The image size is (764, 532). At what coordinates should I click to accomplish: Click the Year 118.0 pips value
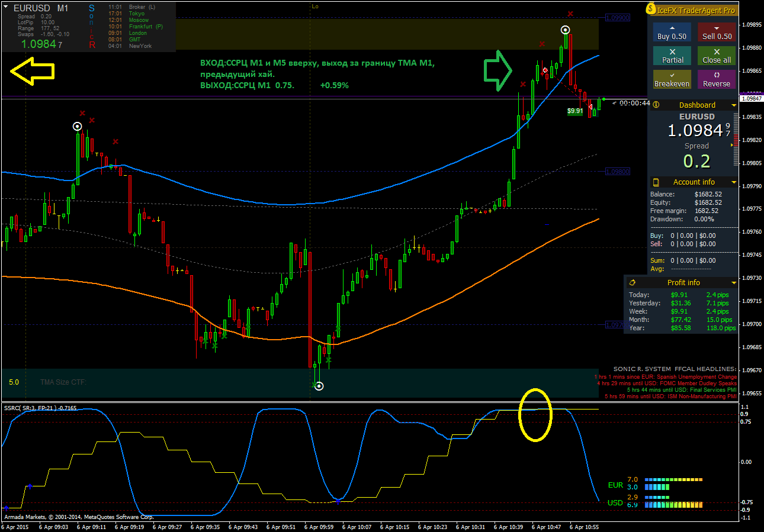click(721, 328)
